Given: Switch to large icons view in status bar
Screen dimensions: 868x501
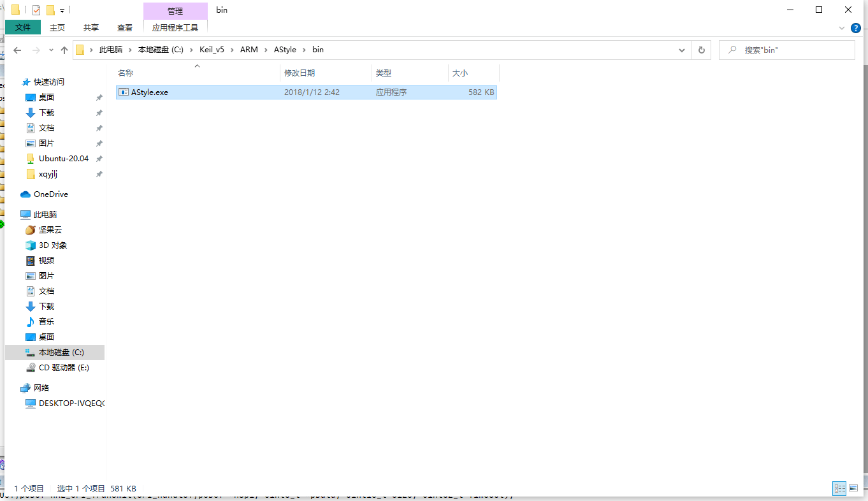Looking at the screenshot, I should (x=853, y=488).
